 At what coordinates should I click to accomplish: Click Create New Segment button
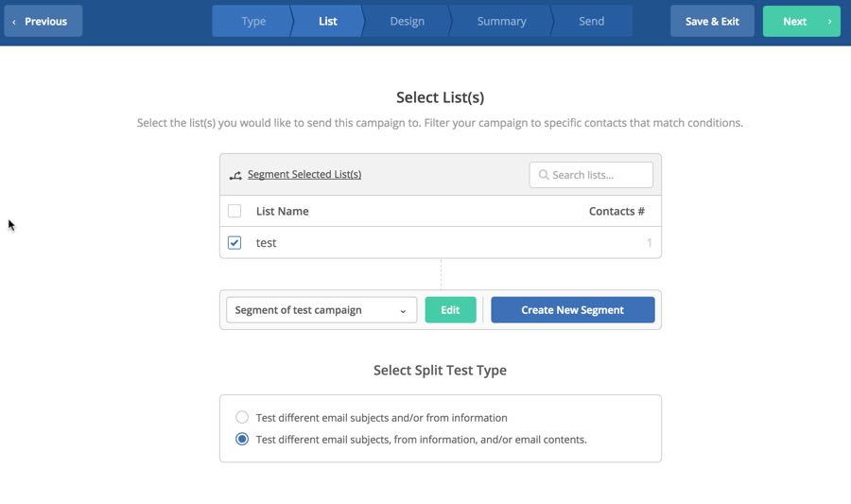coord(572,310)
